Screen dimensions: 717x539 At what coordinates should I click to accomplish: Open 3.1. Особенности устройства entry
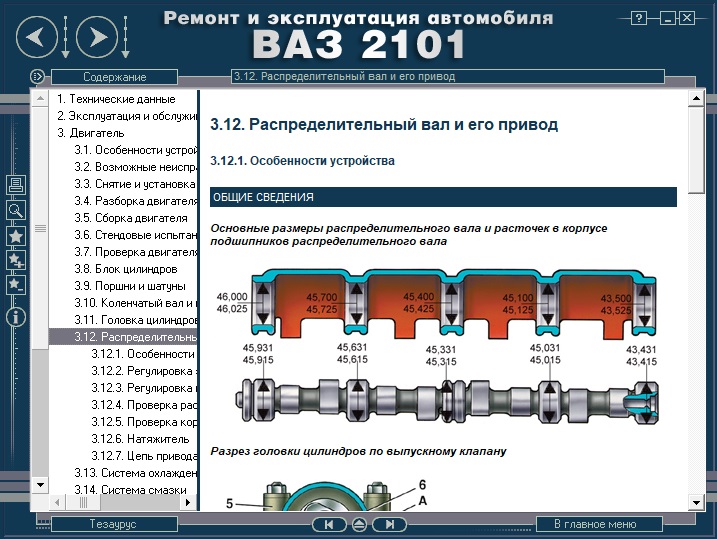pyautogui.click(x=136, y=150)
